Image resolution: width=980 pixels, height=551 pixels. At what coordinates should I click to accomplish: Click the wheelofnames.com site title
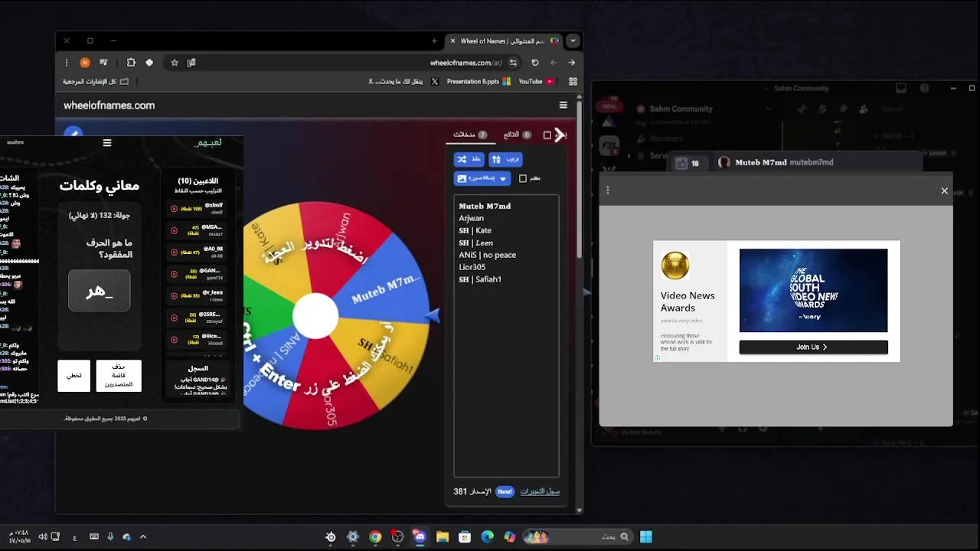[109, 106]
